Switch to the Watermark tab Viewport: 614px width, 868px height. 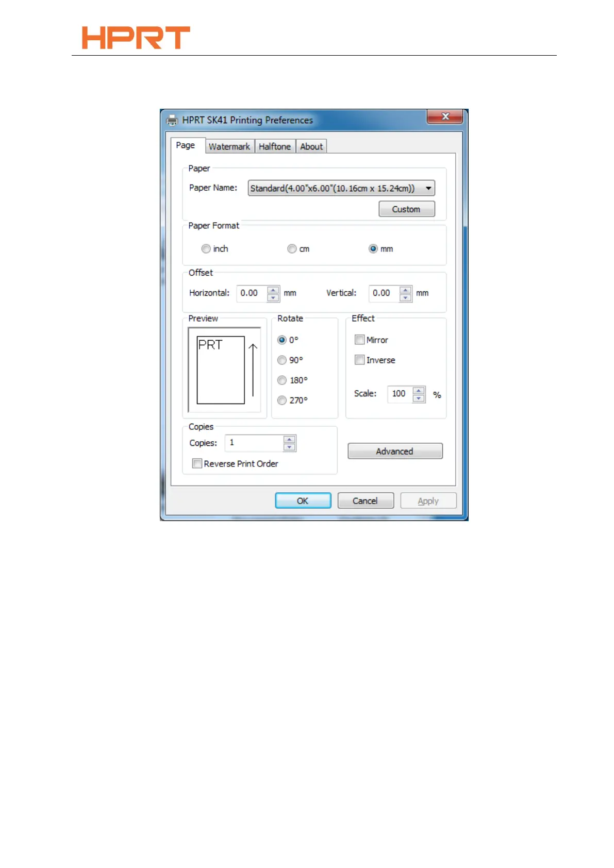(x=229, y=146)
